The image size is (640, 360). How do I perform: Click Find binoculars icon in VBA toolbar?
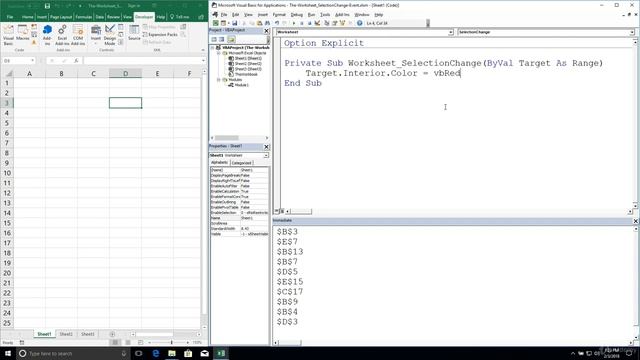(267, 23)
